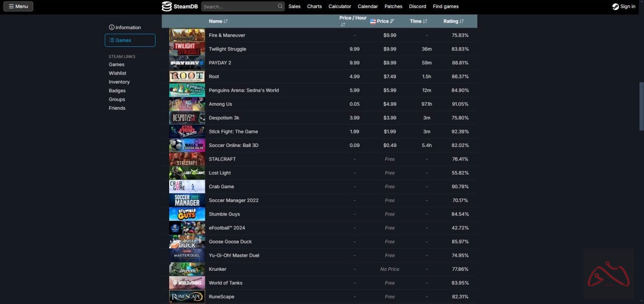The height and width of the screenshot is (304, 644).
Task: Open the Among Us game thumbnail
Action: (187, 104)
